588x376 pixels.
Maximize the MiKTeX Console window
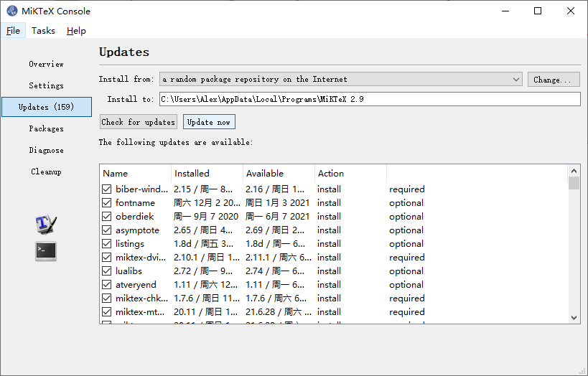coord(538,11)
